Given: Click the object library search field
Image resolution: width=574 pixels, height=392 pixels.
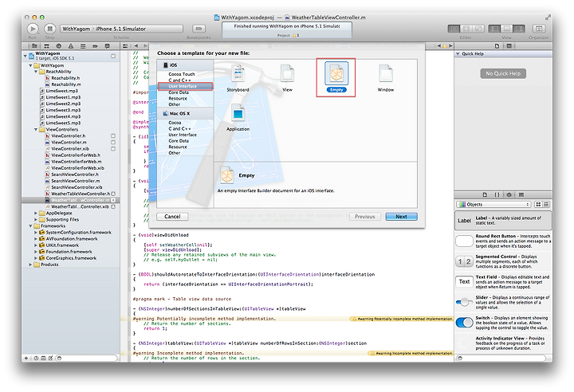Looking at the screenshot, I should click(x=501, y=358).
